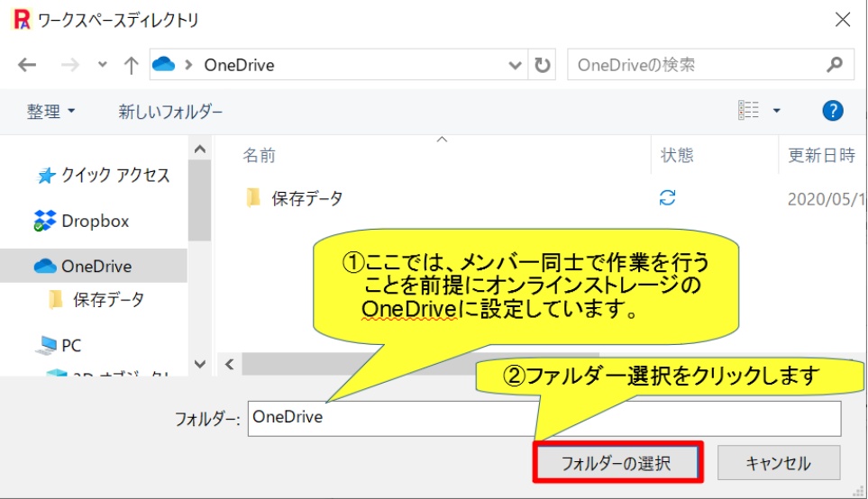Screen dimensions: 868x499
Task: Click the OneDrive search field
Action: click(x=710, y=65)
